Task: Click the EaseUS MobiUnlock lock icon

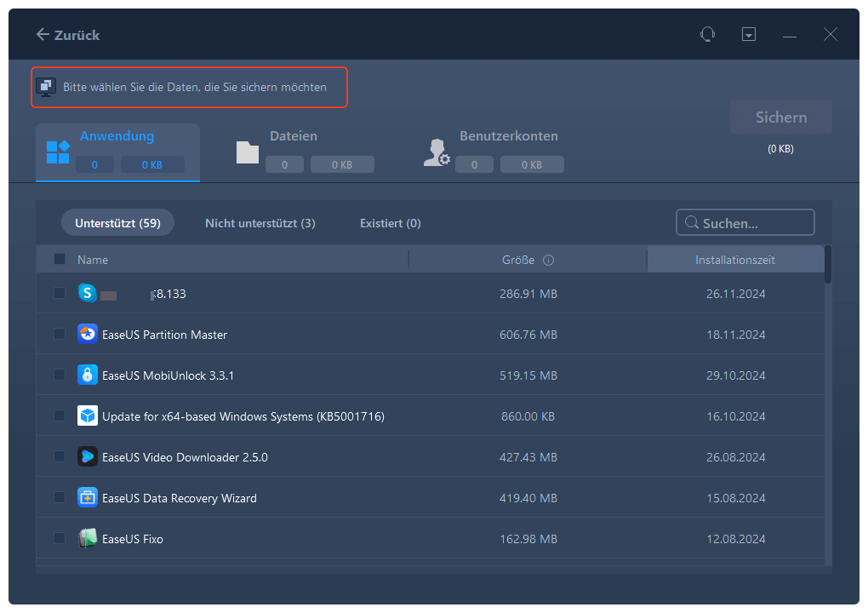Action: pos(88,375)
